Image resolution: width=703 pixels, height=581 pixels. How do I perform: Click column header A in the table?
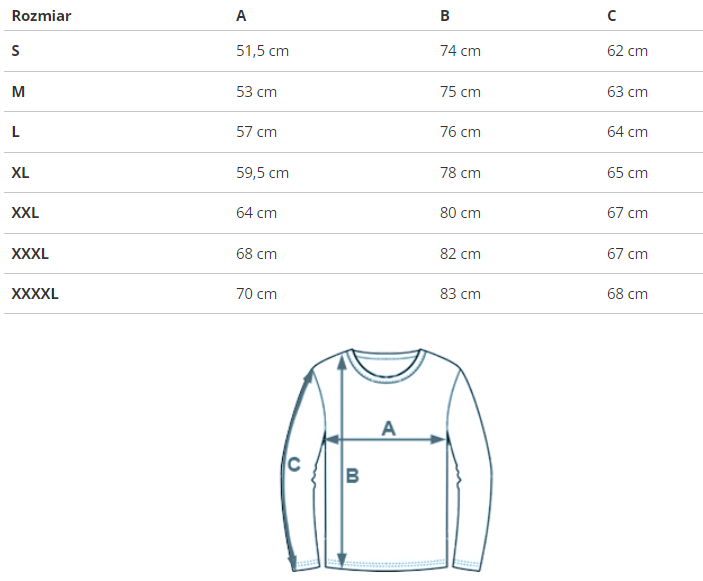(241, 16)
